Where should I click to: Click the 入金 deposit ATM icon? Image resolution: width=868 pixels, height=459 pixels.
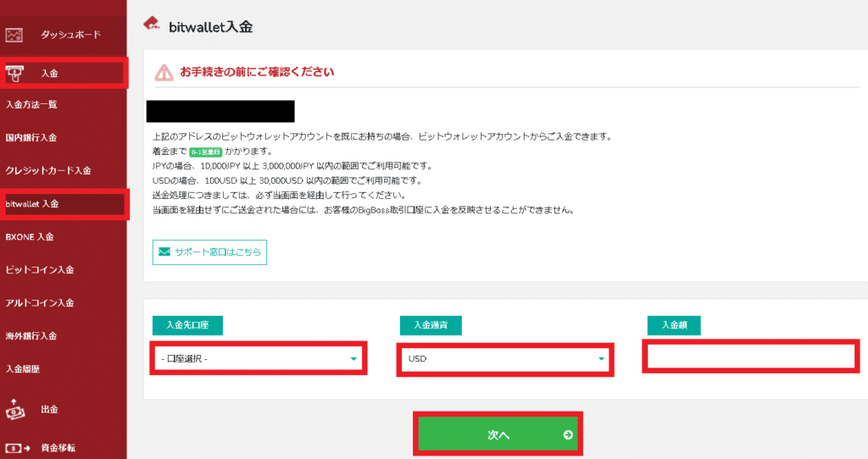point(15,73)
